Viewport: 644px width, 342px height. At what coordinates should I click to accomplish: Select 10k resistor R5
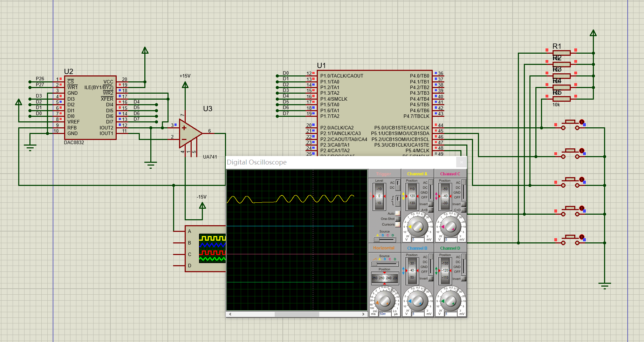click(x=561, y=99)
